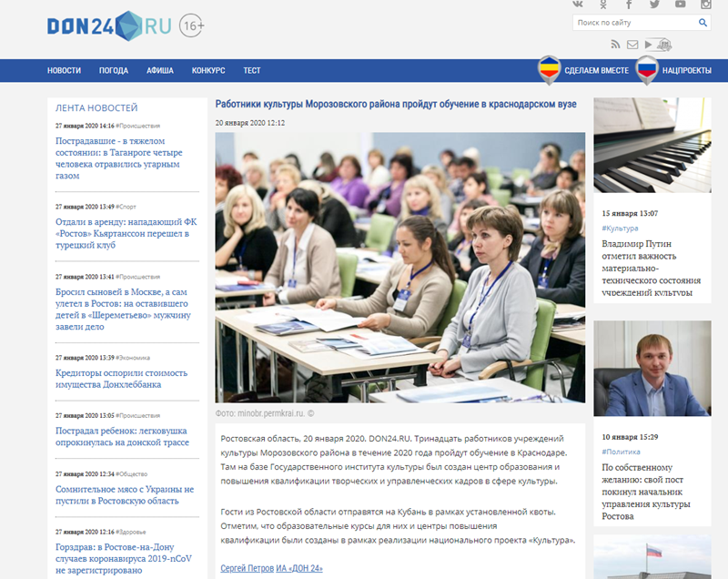Open the ПОГОДА menu item

(113, 71)
